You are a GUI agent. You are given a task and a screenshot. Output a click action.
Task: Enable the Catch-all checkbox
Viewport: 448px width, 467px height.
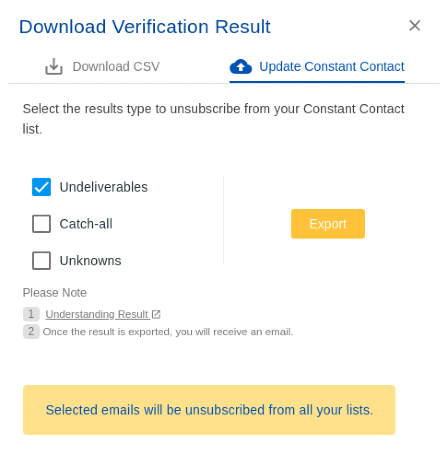click(41, 224)
